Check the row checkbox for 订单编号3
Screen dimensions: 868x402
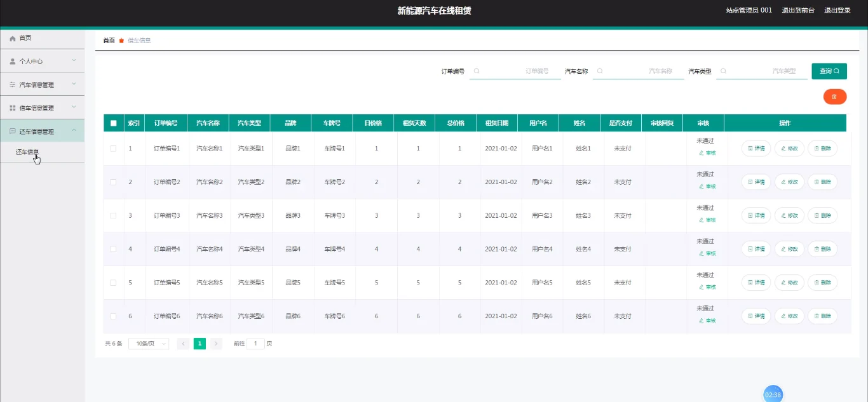(x=114, y=215)
